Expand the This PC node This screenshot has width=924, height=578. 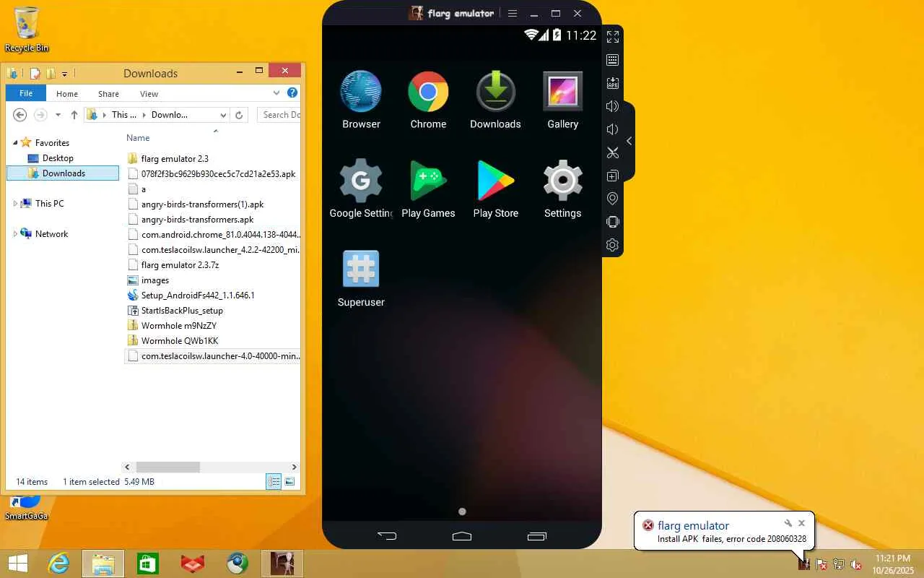point(15,204)
